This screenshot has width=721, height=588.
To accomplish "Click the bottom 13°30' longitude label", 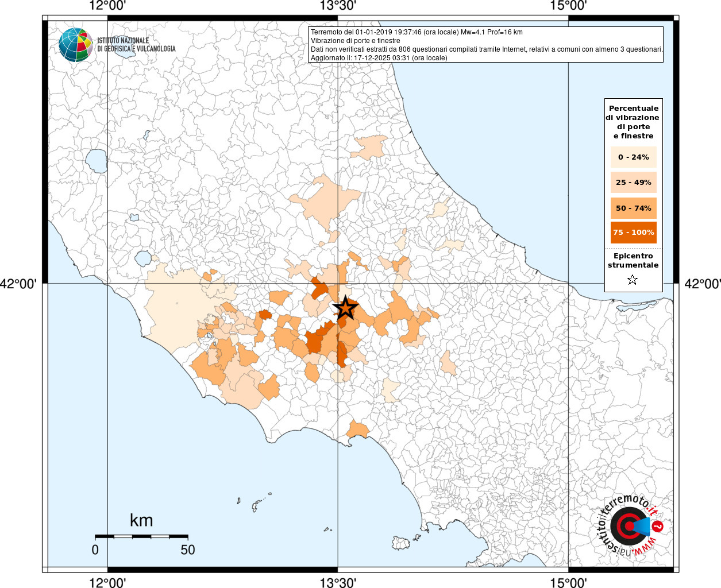I will 338,583.
